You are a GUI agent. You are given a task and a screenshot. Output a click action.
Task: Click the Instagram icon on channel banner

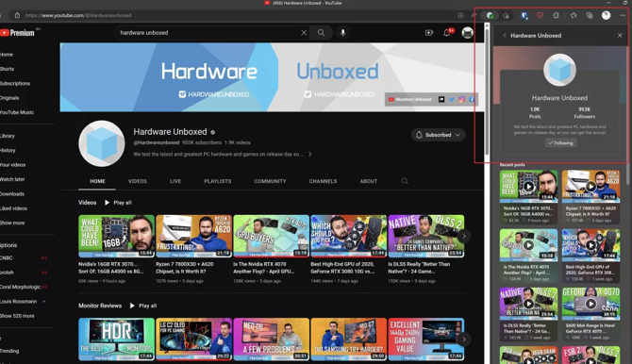(461, 99)
